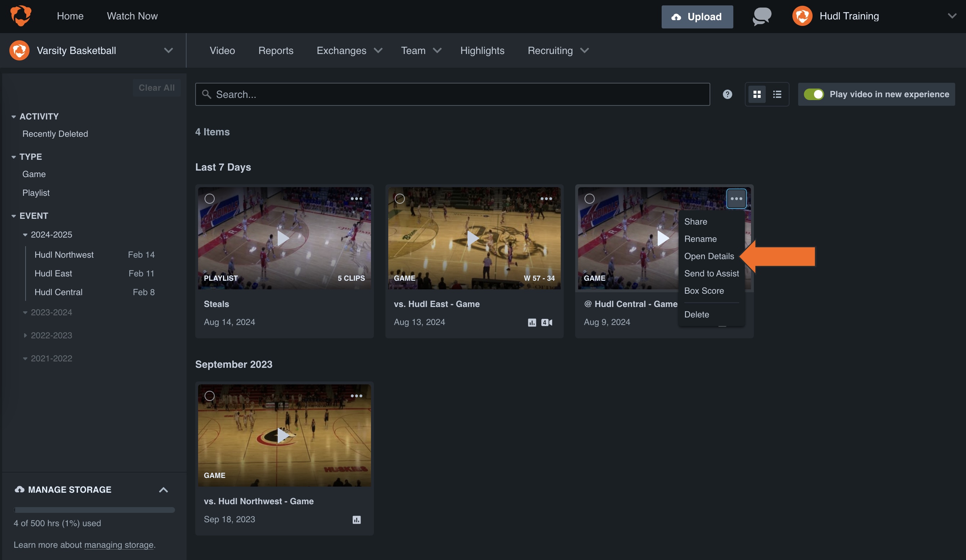Choose Open Details from the context menu
Screen dimensions: 966x560
709,256
